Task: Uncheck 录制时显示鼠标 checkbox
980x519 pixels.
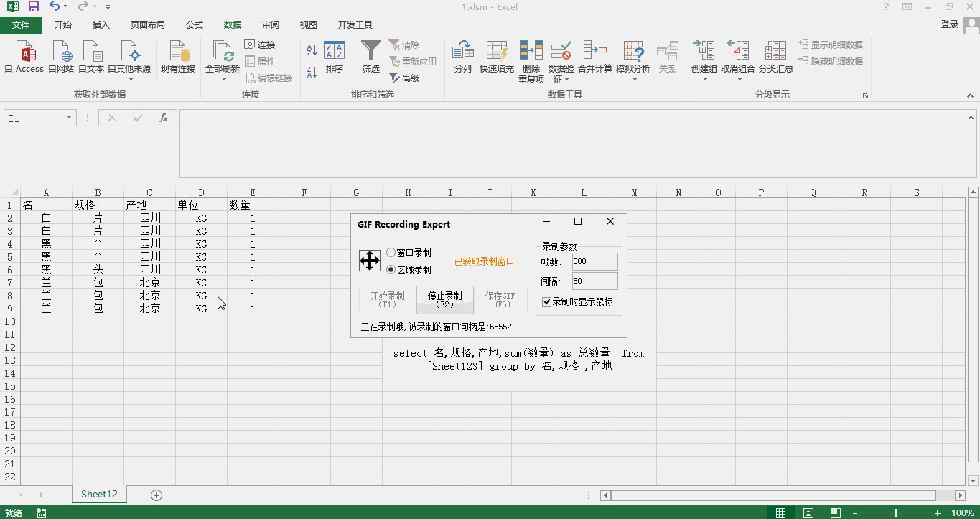Action: click(546, 302)
